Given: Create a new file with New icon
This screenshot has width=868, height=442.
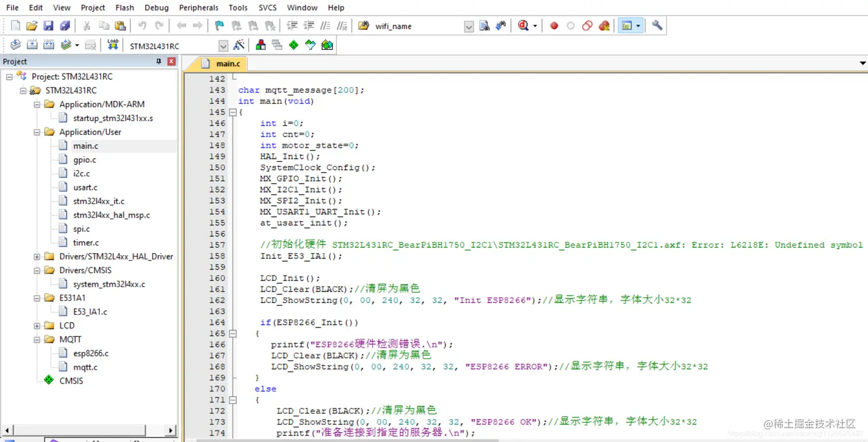Looking at the screenshot, I should pyautogui.click(x=15, y=26).
